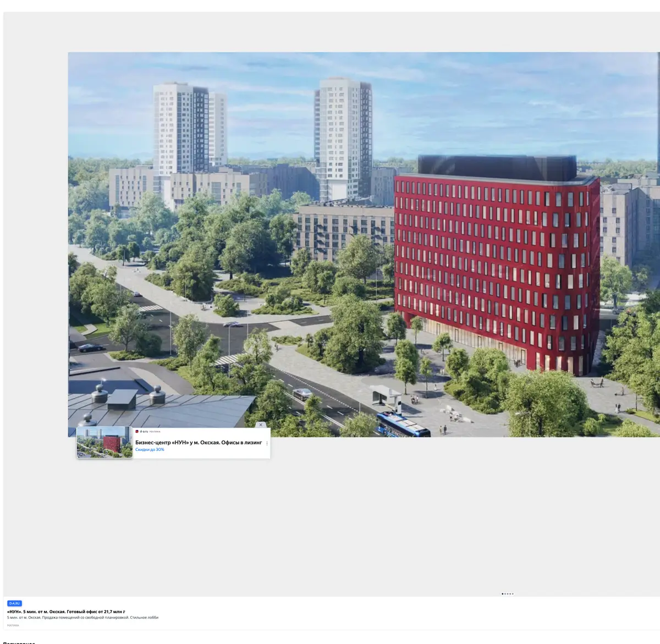
Task: Select the second carousel indicator dot
Action: 505,594
